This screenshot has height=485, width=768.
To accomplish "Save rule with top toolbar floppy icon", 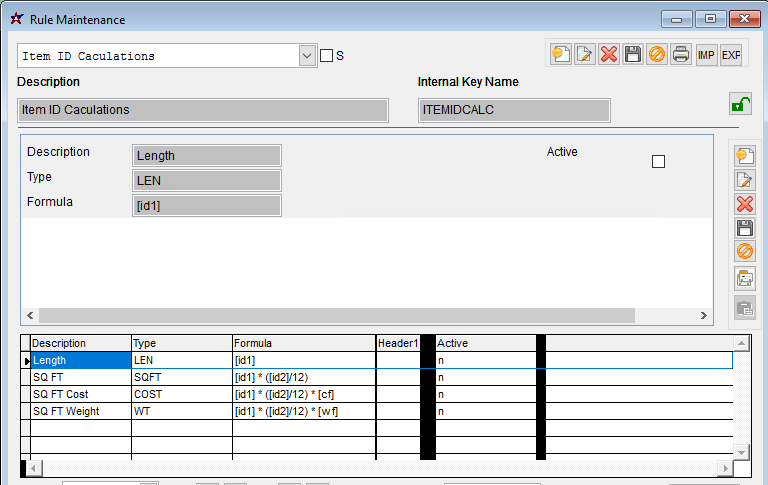I will [633, 55].
